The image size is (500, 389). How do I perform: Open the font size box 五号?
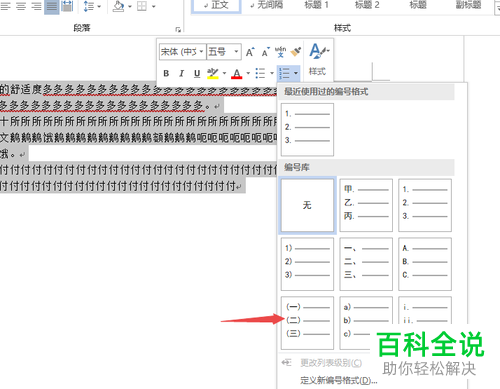(x=224, y=52)
